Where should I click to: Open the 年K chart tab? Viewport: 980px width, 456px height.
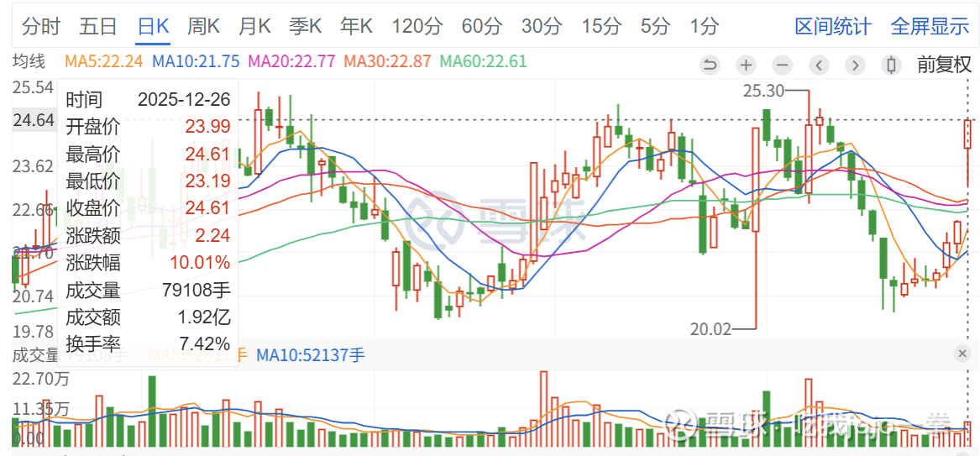tap(356, 26)
